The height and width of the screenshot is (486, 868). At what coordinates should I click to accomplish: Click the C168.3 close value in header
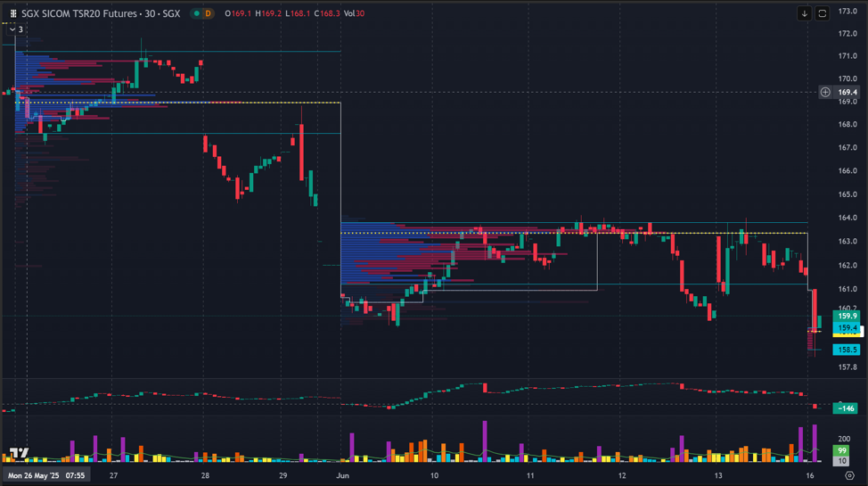tap(327, 13)
